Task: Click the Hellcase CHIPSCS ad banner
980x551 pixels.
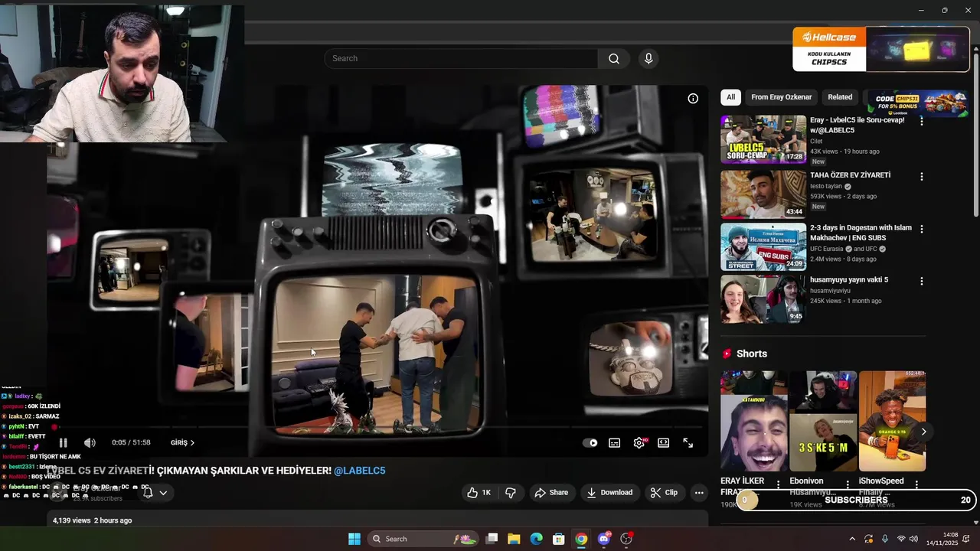Action: tap(880, 49)
